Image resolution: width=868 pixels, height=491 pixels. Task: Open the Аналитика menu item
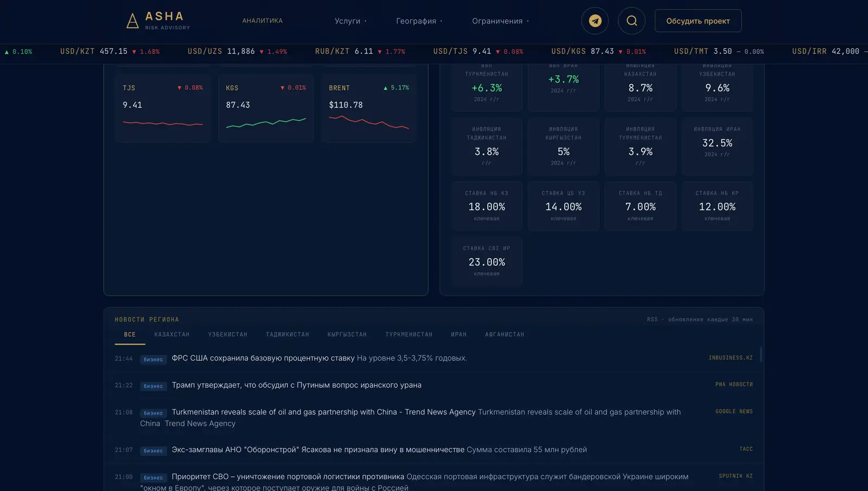263,21
